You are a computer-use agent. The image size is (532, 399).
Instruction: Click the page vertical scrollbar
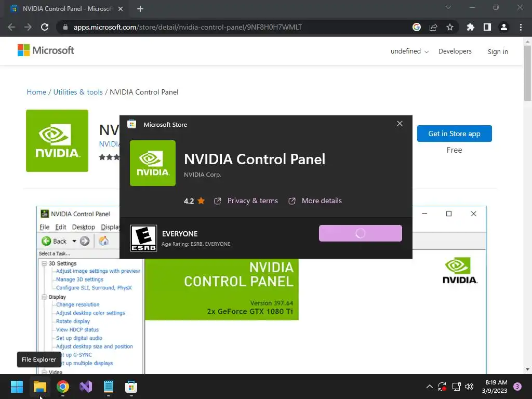tap(527, 73)
